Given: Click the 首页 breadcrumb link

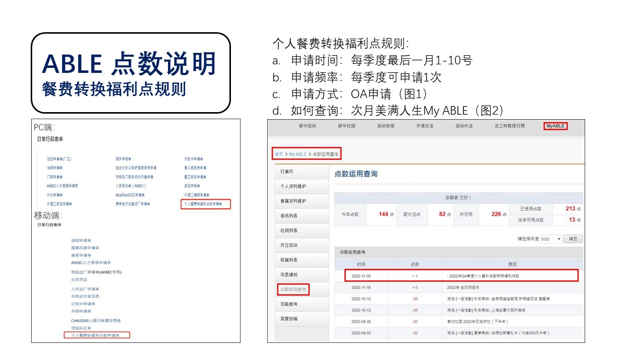Looking at the screenshot, I should pyautogui.click(x=278, y=154).
